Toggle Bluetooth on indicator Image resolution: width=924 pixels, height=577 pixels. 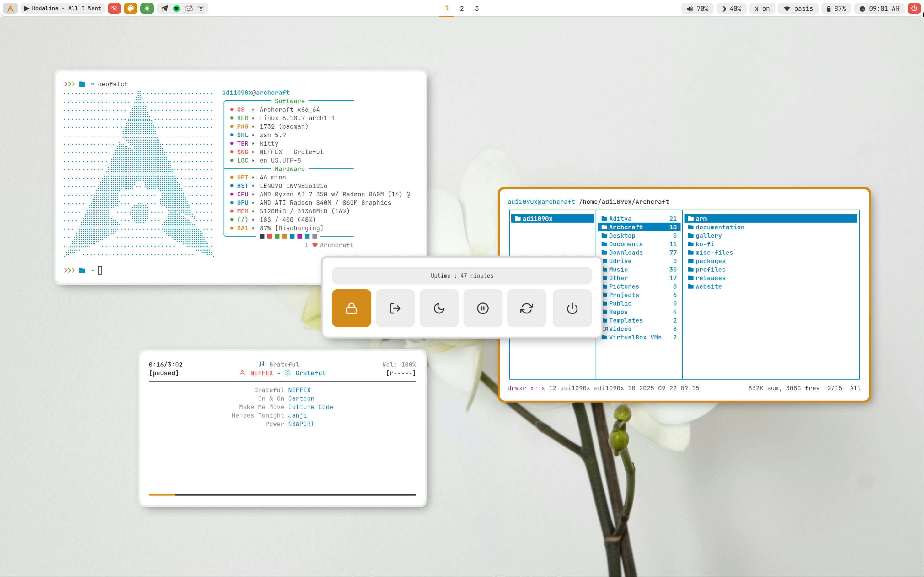click(762, 8)
